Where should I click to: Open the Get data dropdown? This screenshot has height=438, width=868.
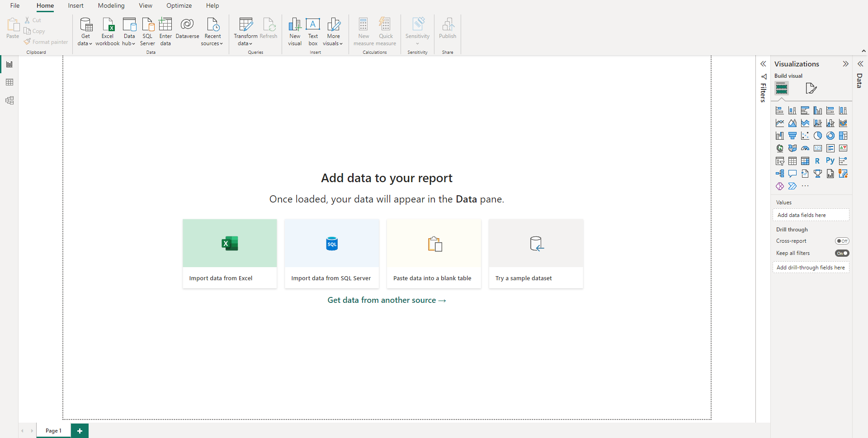[85, 32]
